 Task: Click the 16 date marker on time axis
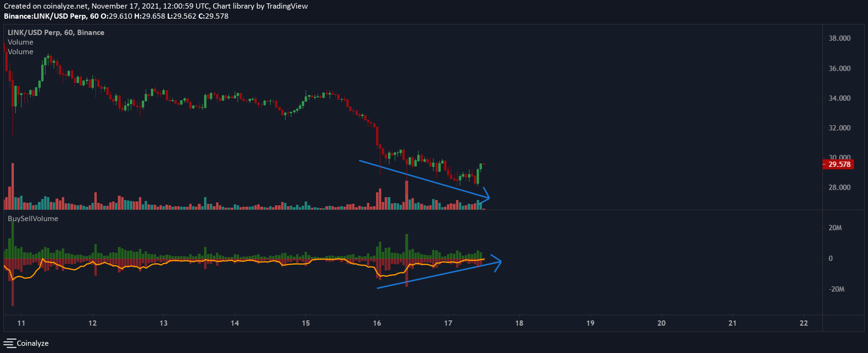(x=377, y=323)
